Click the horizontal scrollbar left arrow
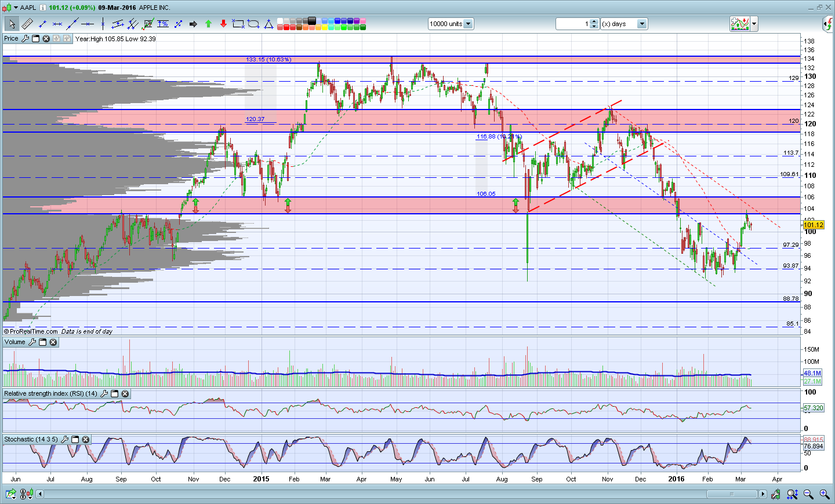The width and height of the screenshot is (835, 504). coord(40,494)
